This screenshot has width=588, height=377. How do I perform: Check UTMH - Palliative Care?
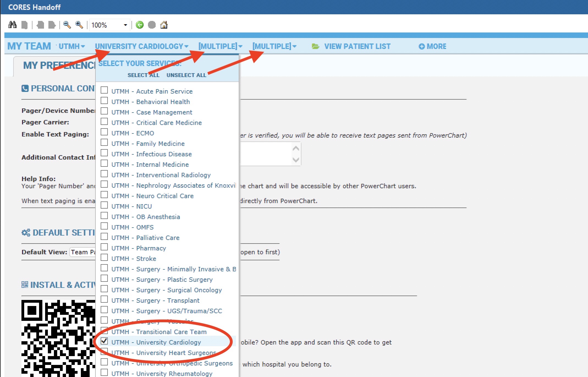pyautogui.click(x=104, y=237)
